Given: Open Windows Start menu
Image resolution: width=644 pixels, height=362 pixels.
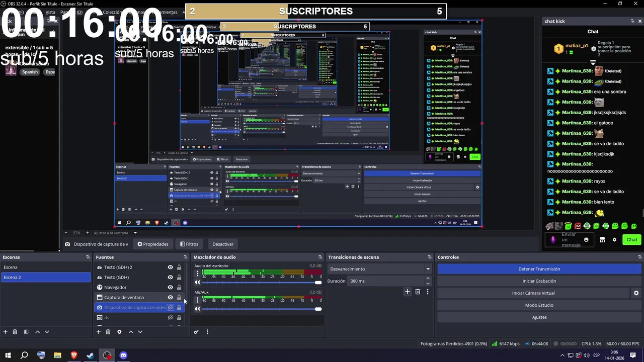Looking at the screenshot, I should 8,355.
